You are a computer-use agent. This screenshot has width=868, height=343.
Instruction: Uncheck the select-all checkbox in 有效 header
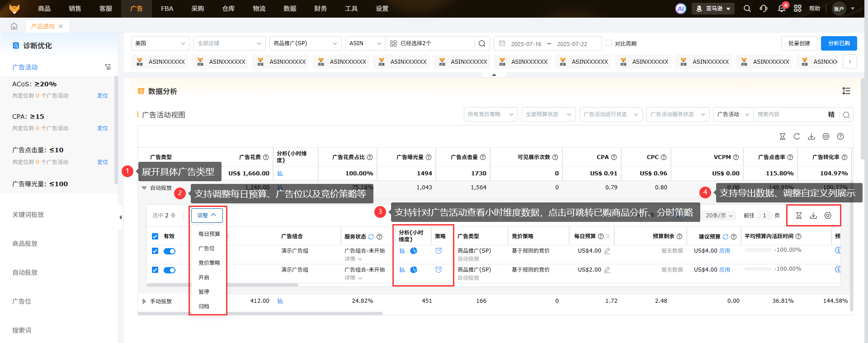(x=155, y=236)
